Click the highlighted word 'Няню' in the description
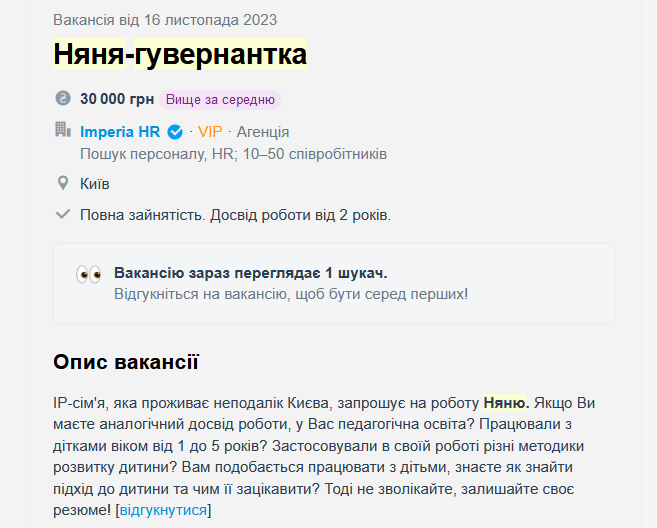The width and height of the screenshot is (657, 528). pyautogui.click(x=506, y=403)
